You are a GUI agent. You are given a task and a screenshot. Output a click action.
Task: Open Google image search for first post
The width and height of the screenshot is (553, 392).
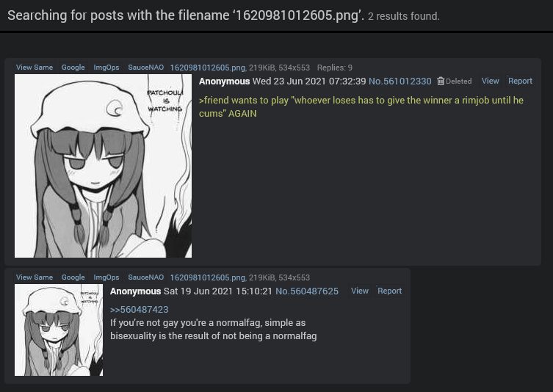(73, 68)
